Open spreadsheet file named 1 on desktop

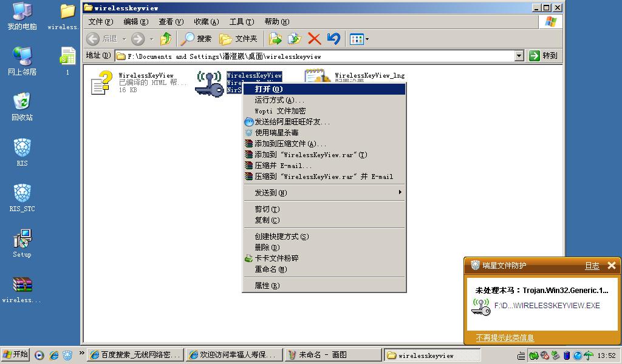click(x=67, y=61)
